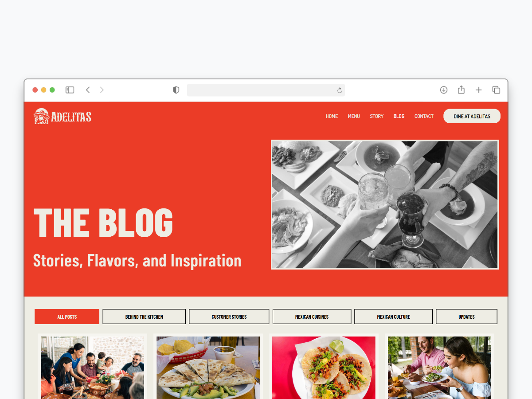Select the ALL POSTS filter
The image size is (532, 399).
point(67,317)
